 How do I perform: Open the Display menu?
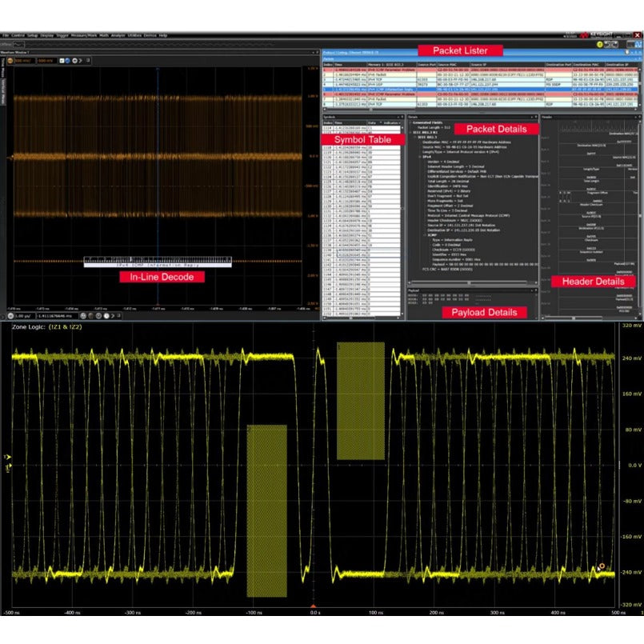point(47,35)
